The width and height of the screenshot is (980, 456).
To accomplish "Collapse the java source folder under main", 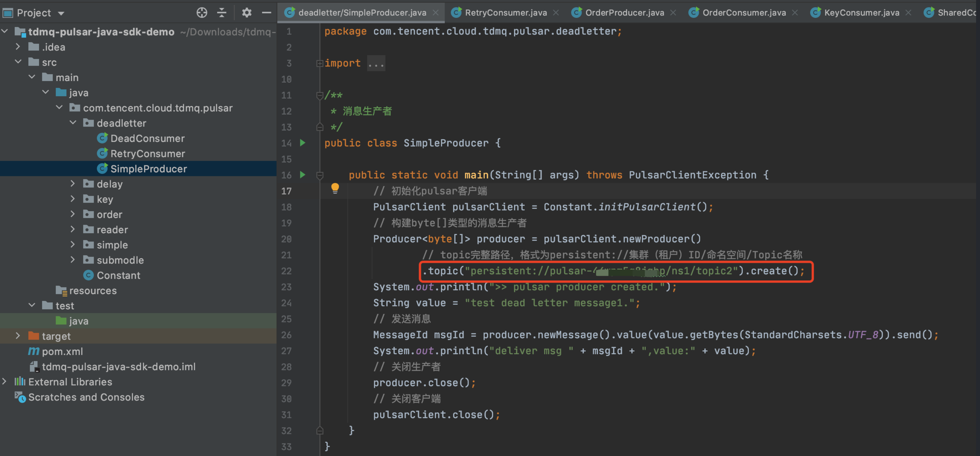I will tap(46, 92).
